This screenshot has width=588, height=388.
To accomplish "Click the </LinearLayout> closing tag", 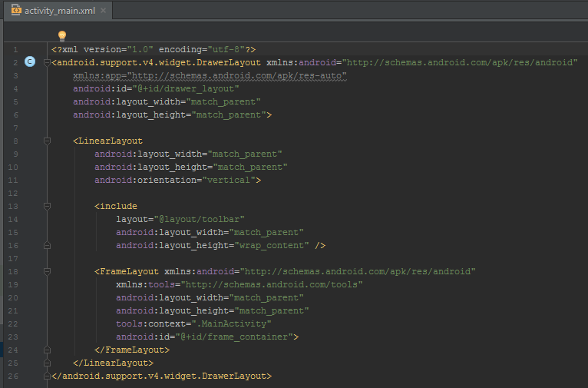I will pos(114,363).
